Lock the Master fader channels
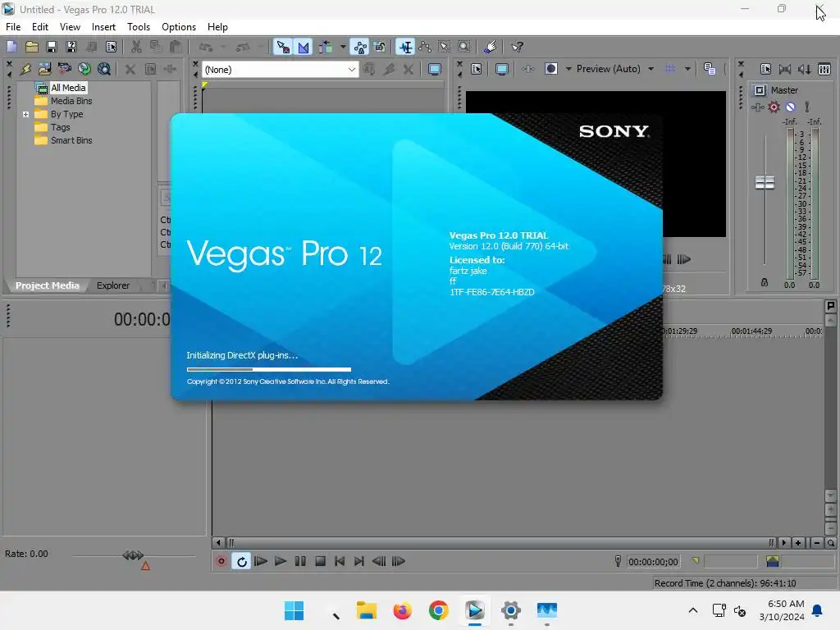 coord(765,282)
